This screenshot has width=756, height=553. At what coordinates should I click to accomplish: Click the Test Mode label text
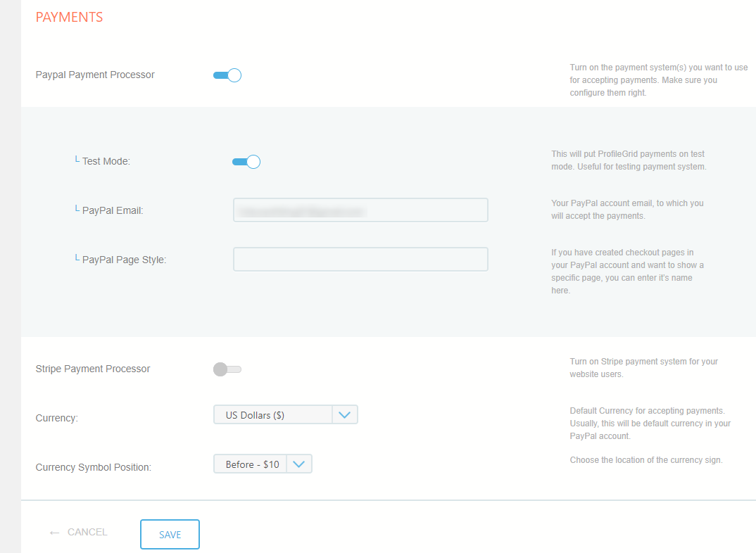[106, 161]
